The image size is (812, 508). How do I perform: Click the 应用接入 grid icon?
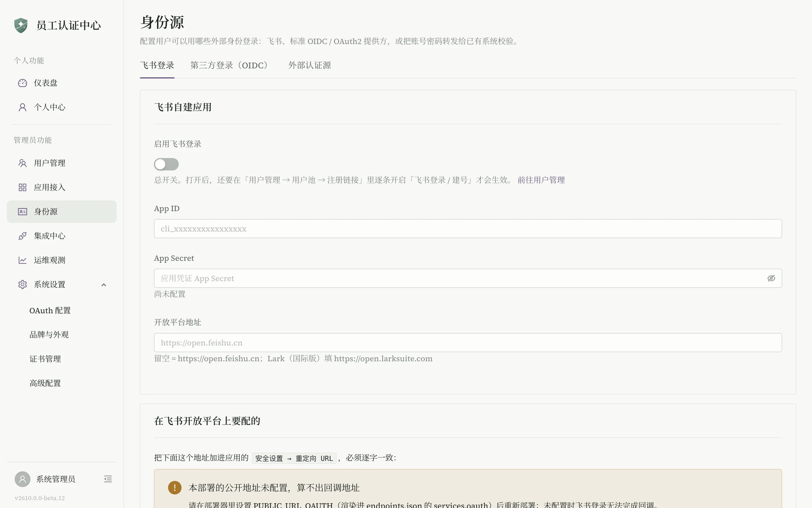[22, 187]
